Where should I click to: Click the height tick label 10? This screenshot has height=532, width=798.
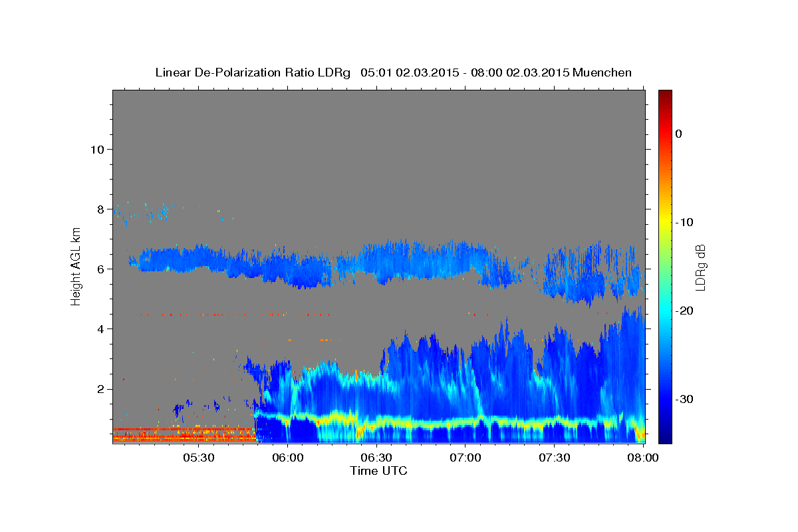97,149
